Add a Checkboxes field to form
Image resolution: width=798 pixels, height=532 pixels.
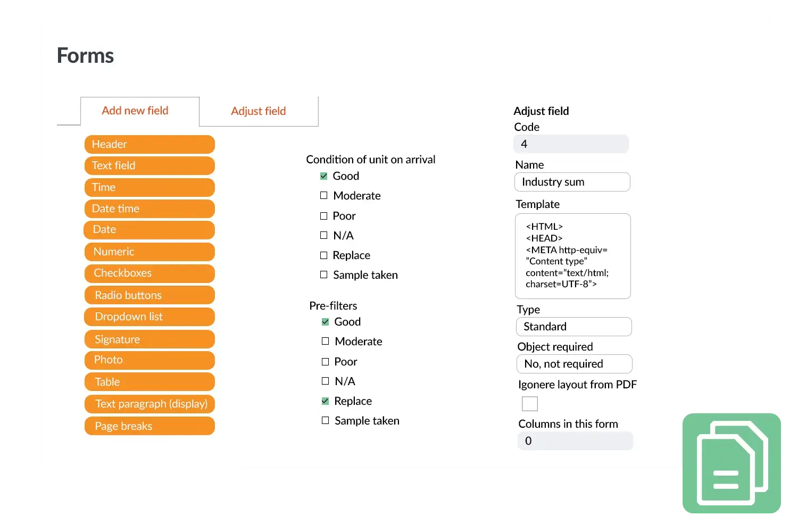(149, 273)
